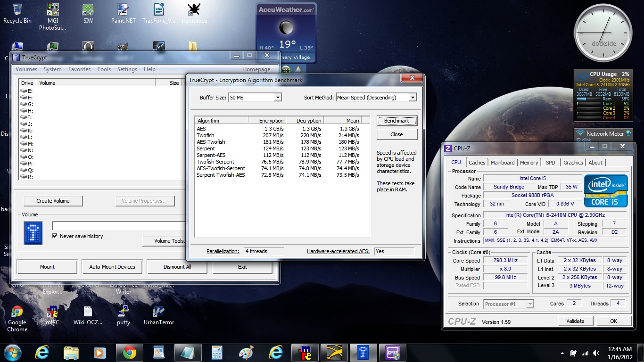Open the calculator from the taskbar
This screenshot has width=644, height=362.
click(217, 353)
